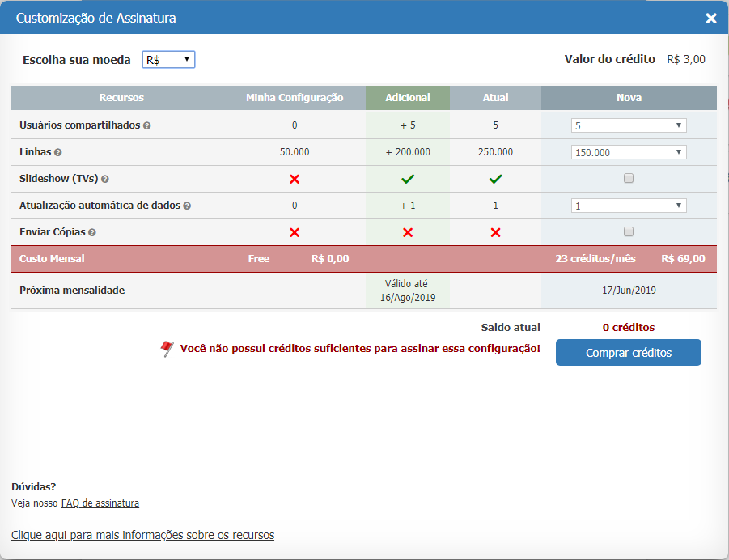Screen dimensions: 729x560
Task: Click the green check in Slideshow Atual column
Action: 495,178
